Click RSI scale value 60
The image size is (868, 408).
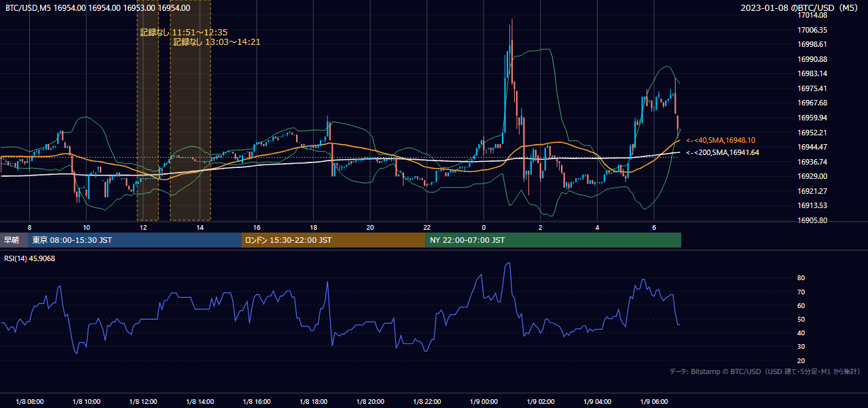tap(801, 305)
